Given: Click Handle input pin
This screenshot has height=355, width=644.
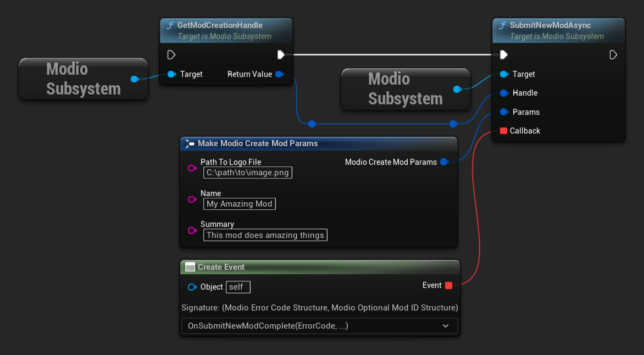Looking at the screenshot, I should (504, 93).
